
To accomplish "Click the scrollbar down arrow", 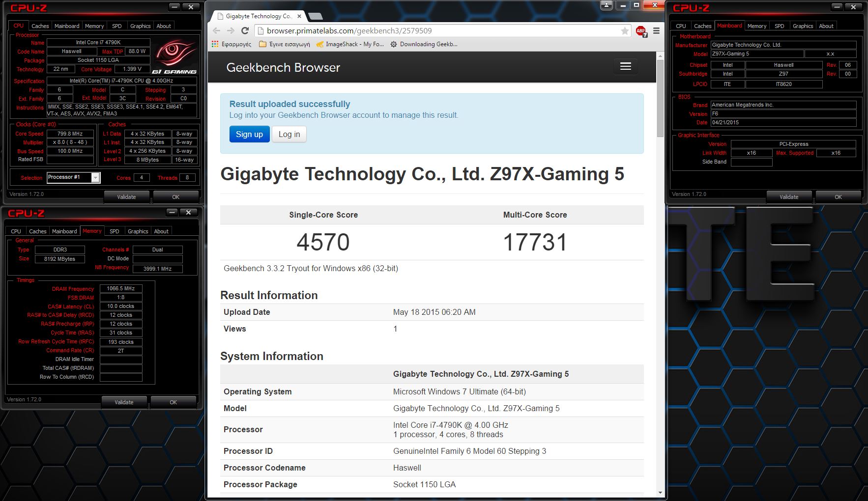I will coord(660,493).
